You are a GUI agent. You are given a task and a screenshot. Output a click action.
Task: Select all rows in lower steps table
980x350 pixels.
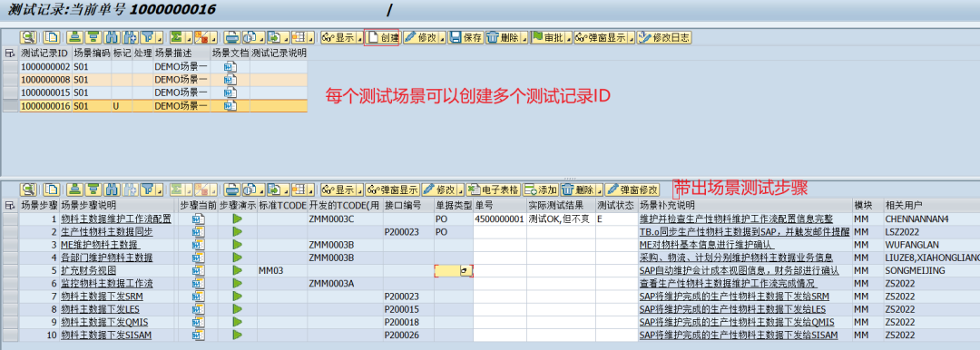point(9,205)
